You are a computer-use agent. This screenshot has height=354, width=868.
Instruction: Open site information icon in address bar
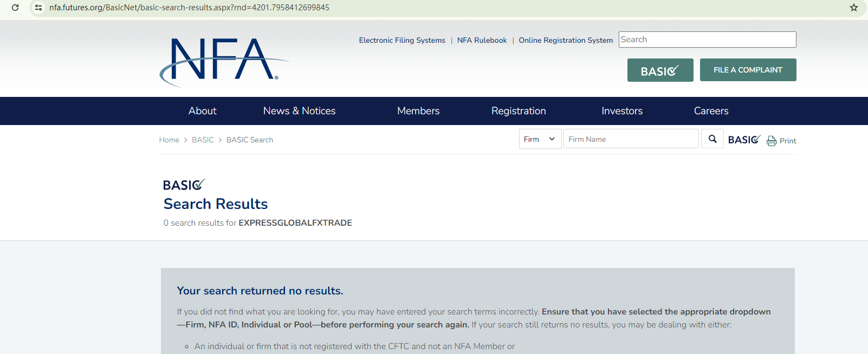[38, 8]
